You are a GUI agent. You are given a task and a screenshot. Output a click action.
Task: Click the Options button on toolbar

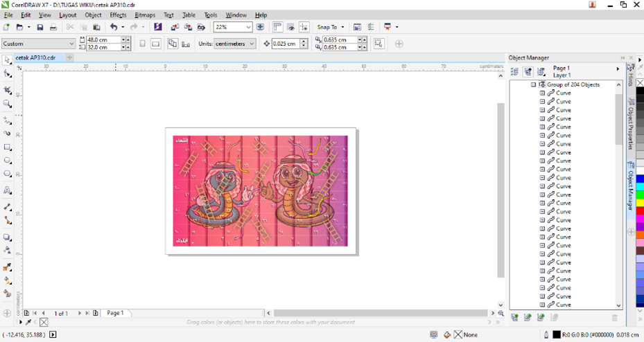[357, 27]
